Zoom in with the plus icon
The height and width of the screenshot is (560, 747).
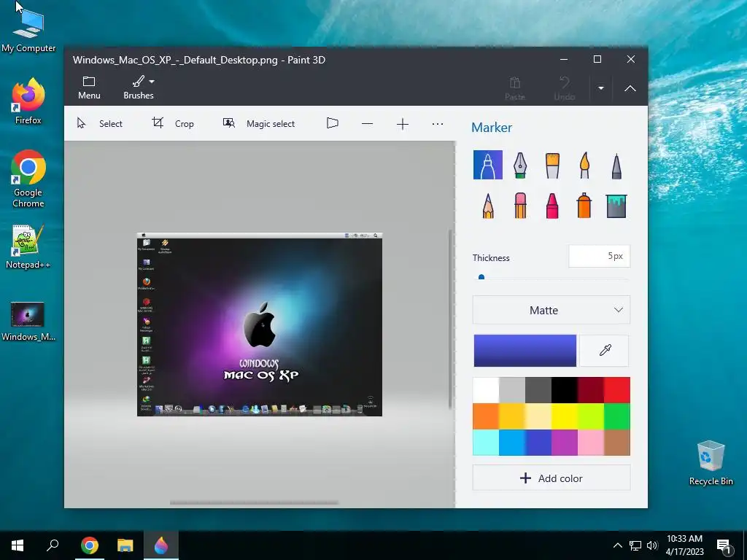tap(402, 124)
